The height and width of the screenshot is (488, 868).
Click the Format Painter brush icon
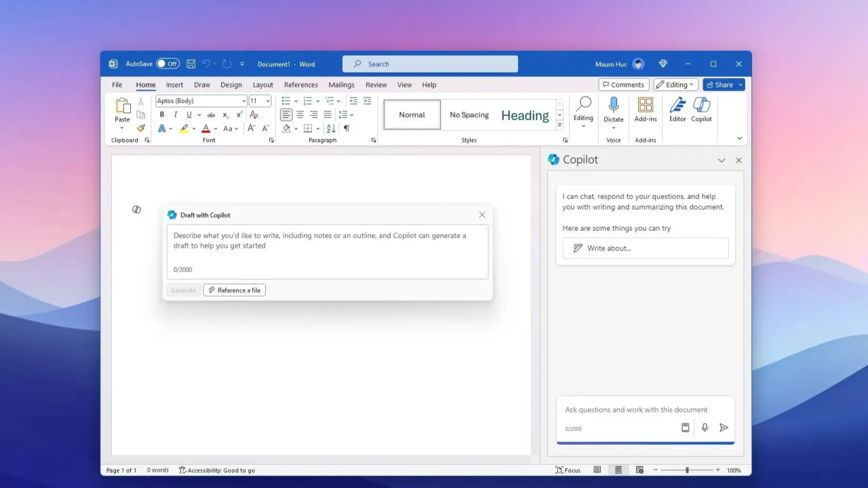click(x=140, y=128)
